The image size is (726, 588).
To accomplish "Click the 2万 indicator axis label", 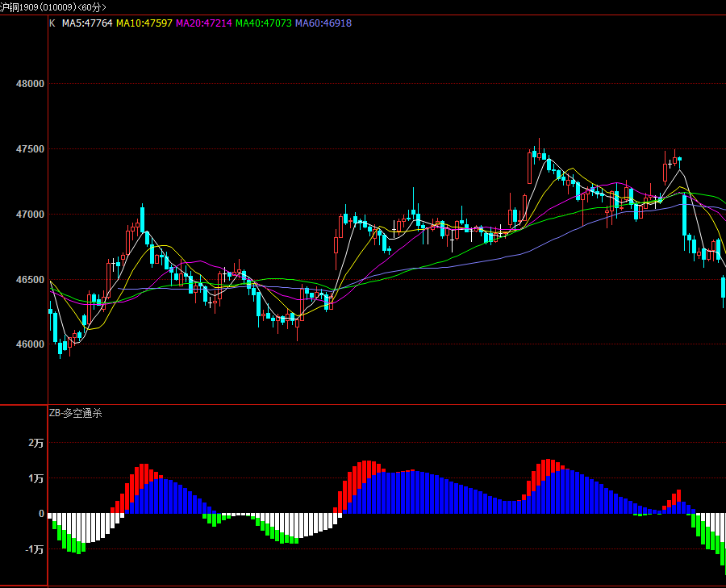I will coord(35,443).
